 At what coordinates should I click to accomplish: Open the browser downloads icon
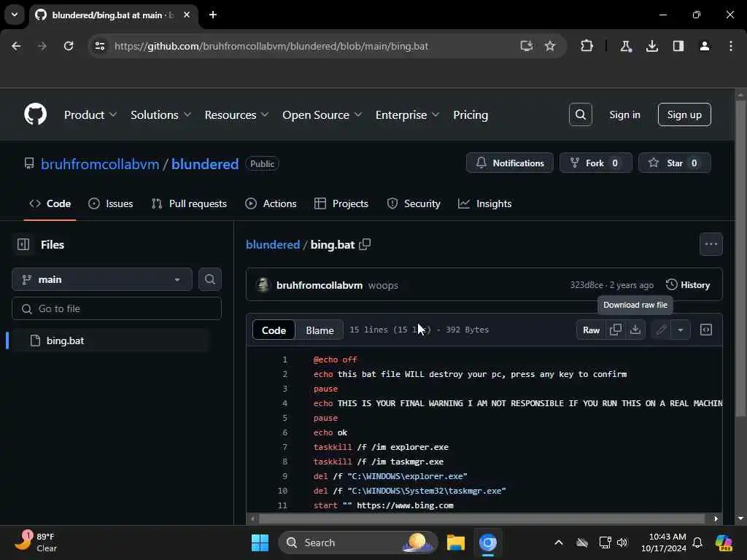click(x=651, y=46)
